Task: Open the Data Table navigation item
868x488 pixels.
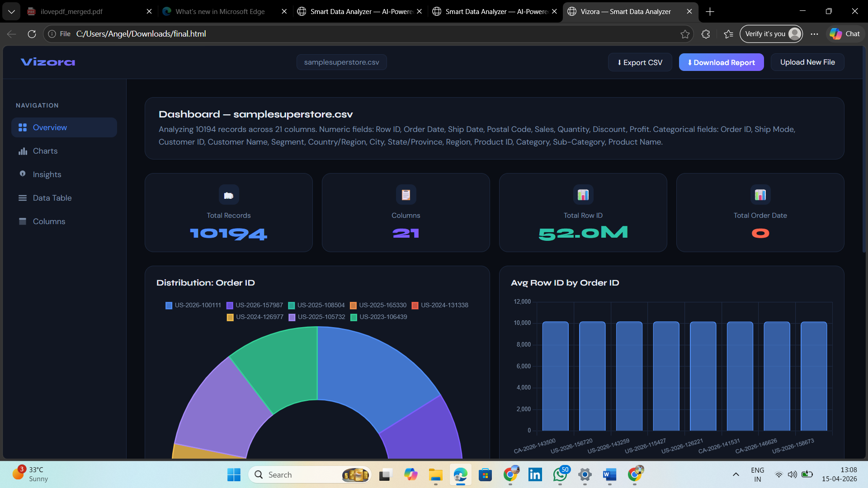Action: click(x=64, y=198)
